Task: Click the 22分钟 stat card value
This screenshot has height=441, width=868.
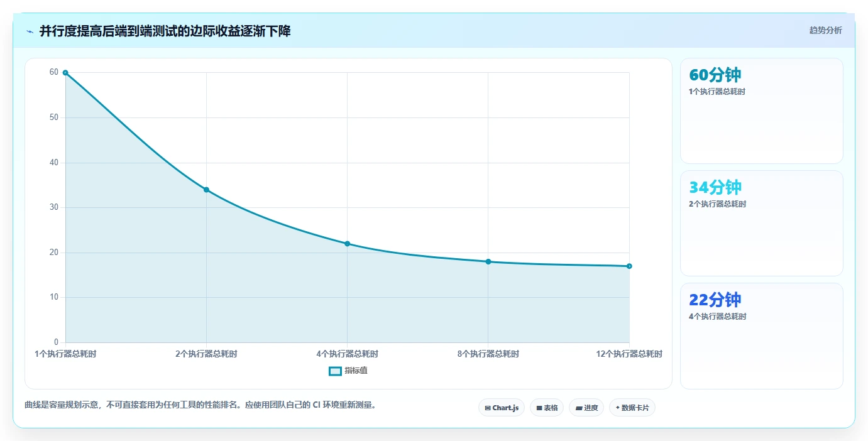Action: [715, 300]
